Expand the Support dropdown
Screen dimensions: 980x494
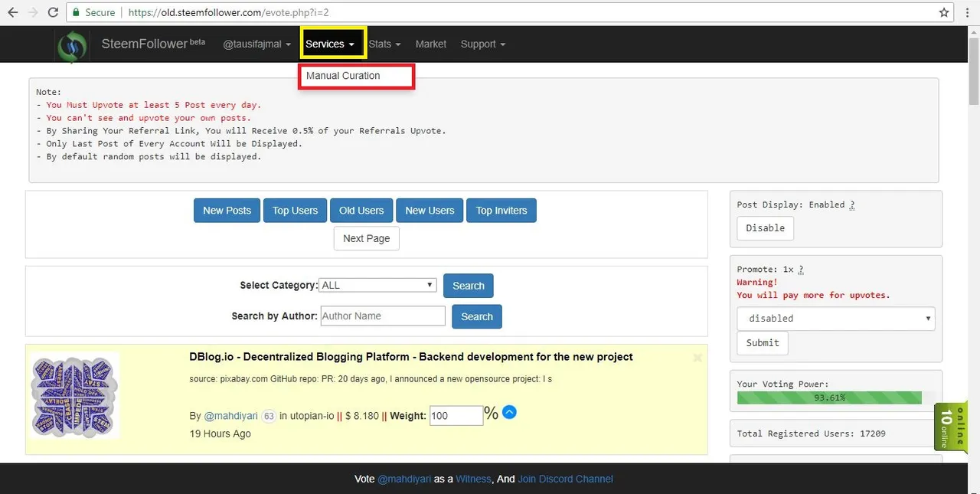(482, 44)
